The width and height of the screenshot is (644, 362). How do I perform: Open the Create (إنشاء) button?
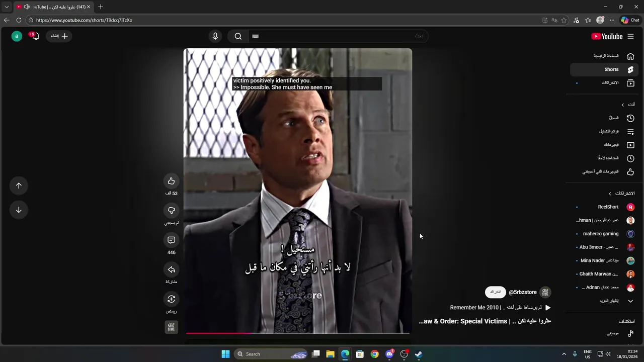tap(59, 36)
